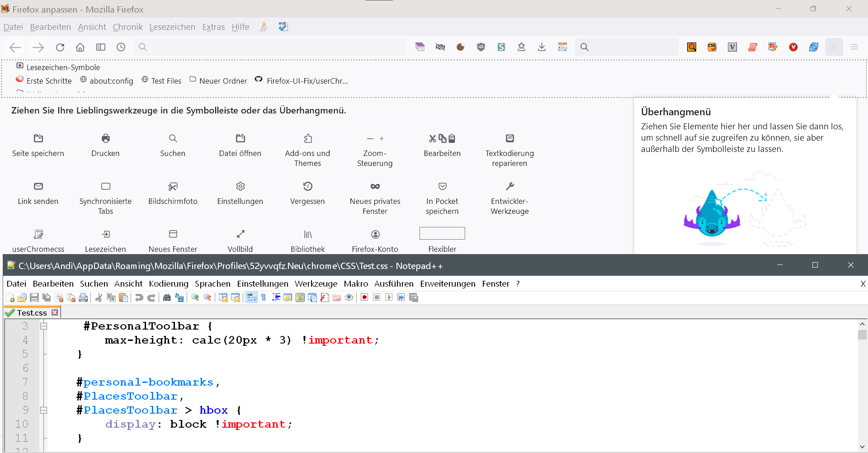Click the Firefox home button
The height and width of the screenshot is (453, 868).
pos(80,47)
